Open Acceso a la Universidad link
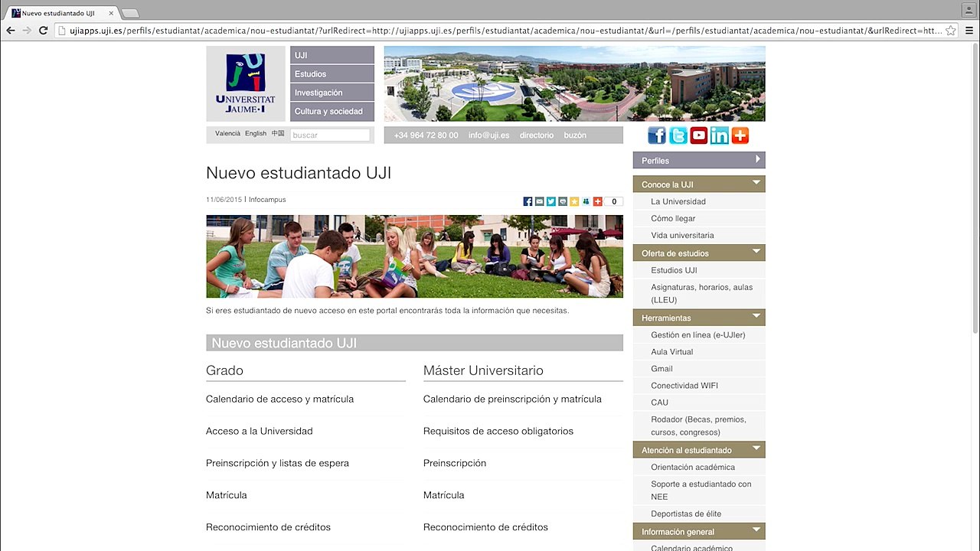Viewport: 980px width, 551px height. [x=259, y=431]
